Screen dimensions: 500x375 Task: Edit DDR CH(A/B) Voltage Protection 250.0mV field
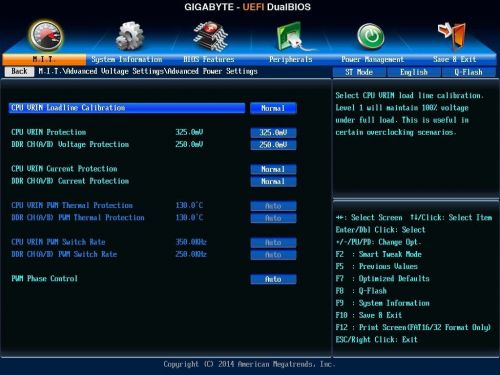[273, 145]
